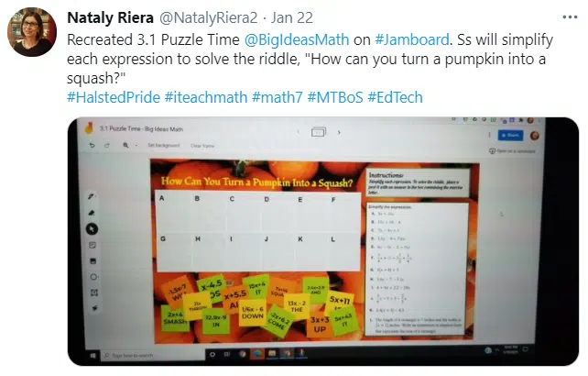The image size is (588, 376).
Task: Select the Eraser tool
Action: click(92, 213)
